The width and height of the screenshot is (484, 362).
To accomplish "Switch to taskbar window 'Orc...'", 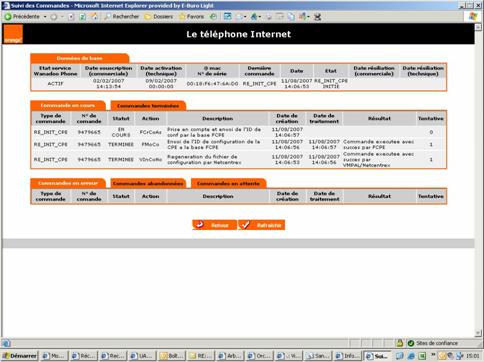I will (x=259, y=356).
